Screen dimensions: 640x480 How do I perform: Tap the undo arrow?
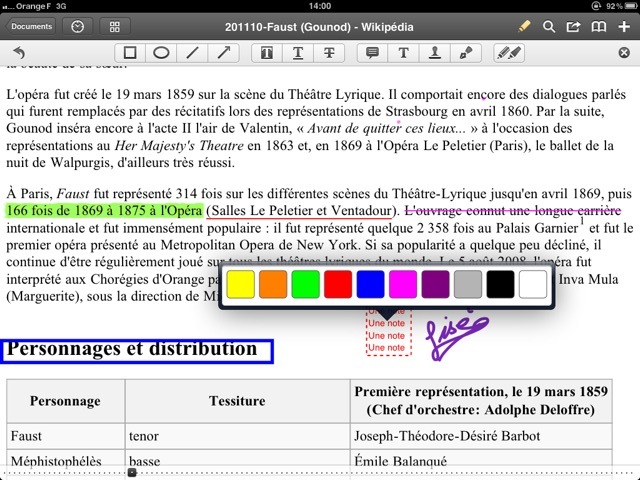click(19, 52)
